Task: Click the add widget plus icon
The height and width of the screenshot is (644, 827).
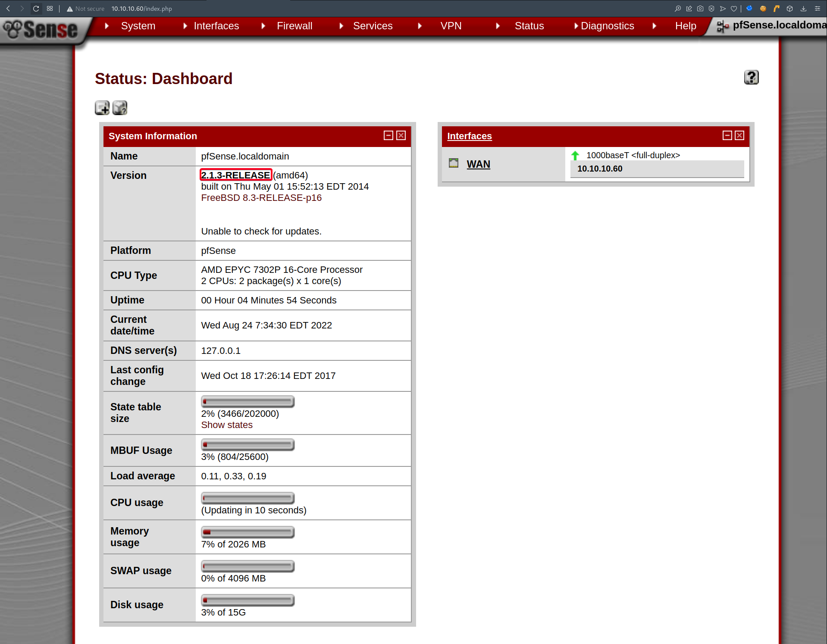Action: 102,108
